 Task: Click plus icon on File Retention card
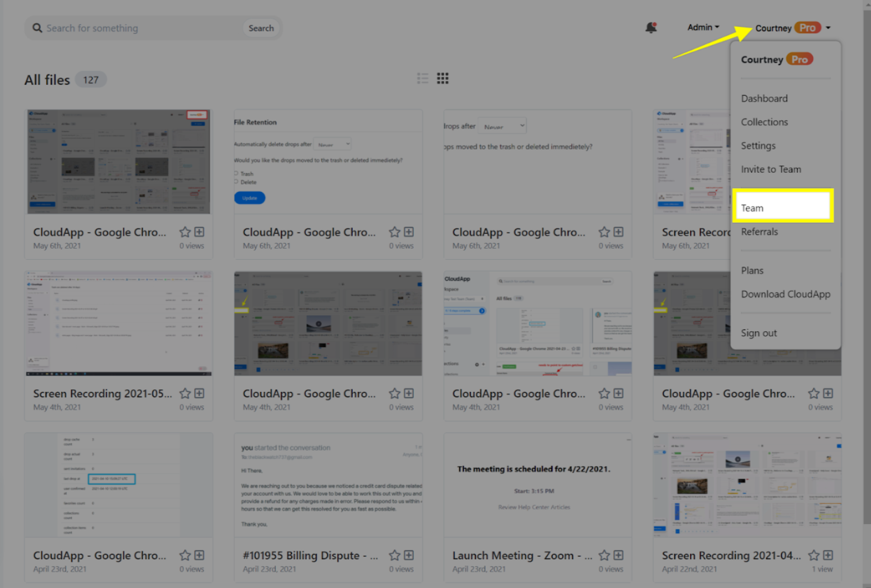pos(409,232)
